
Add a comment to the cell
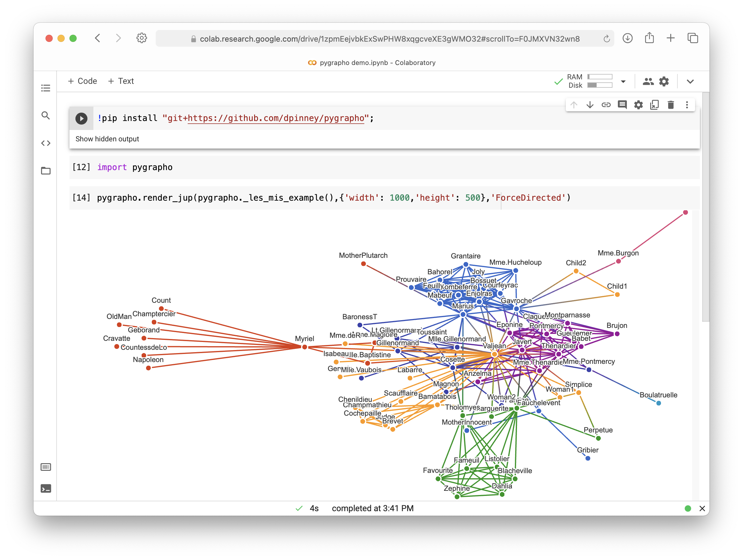622,105
